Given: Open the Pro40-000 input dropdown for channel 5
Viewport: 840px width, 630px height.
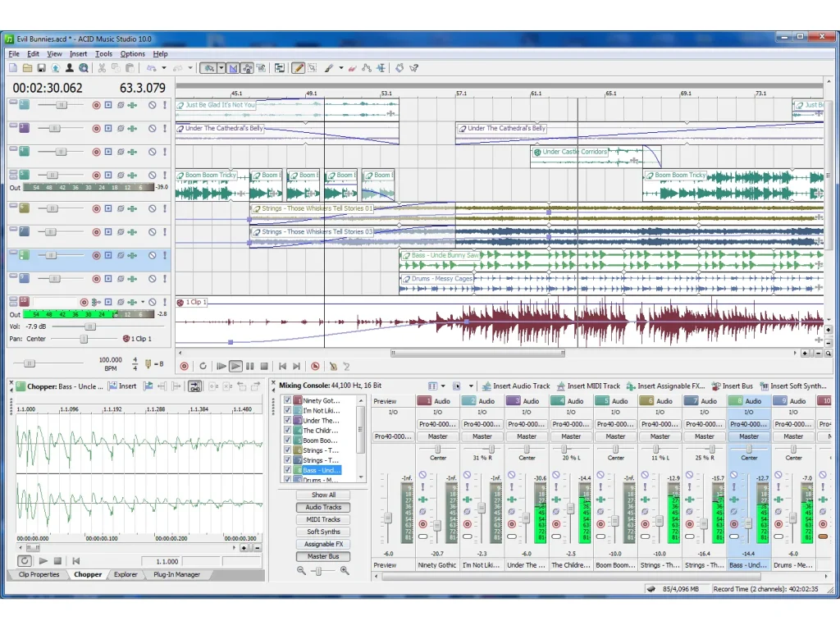Looking at the screenshot, I should [615, 424].
